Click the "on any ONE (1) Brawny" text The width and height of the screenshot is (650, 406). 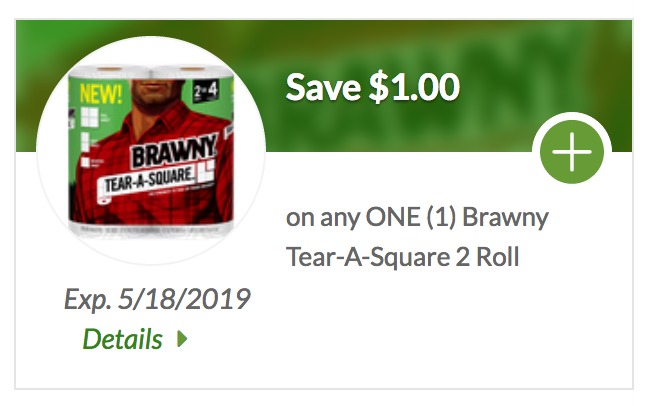pyautogui.click(x=417, y=217)
